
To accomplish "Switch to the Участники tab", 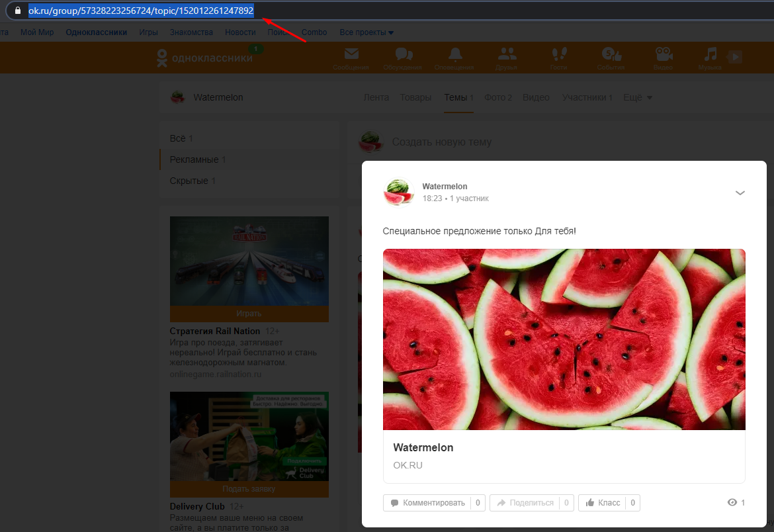I will click(x=587, y=97).
